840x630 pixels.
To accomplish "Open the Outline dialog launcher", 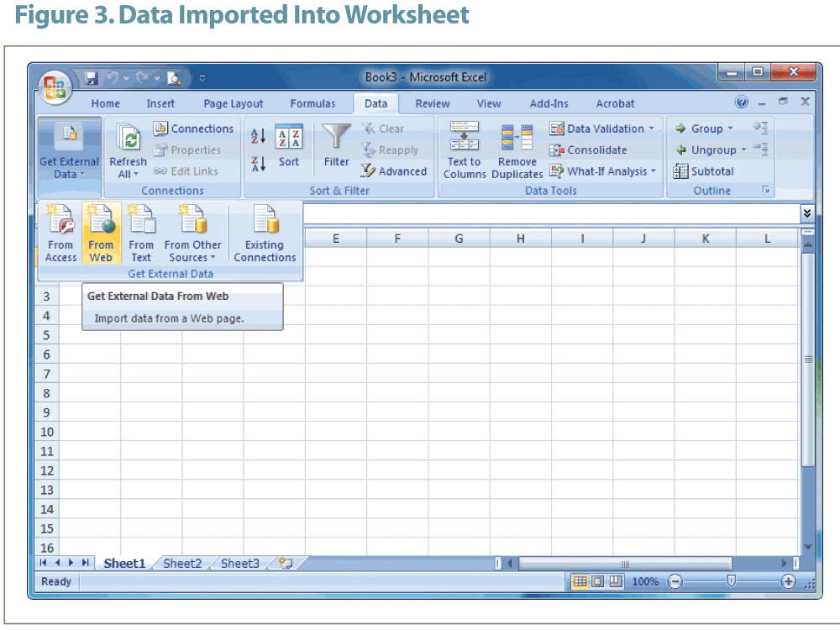I will [766, 190].
